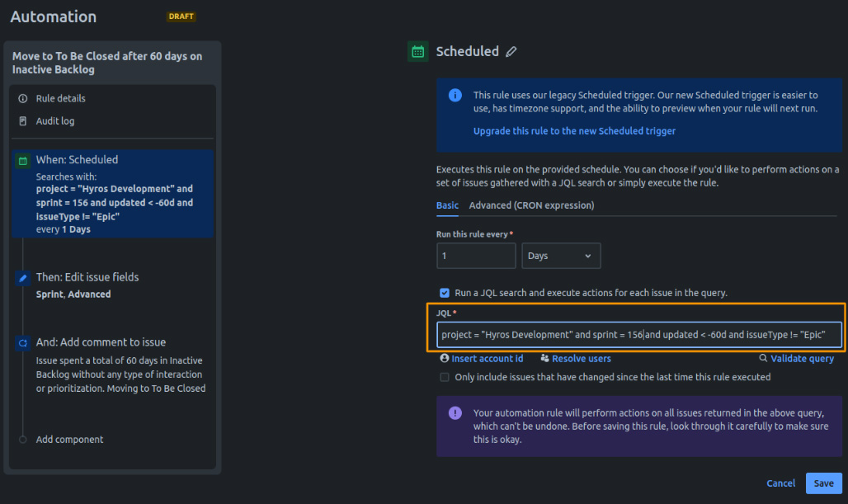Open Upgrade this rule to new Scheduled trigger
Screen dimensions: 848x504
(574, 131)
